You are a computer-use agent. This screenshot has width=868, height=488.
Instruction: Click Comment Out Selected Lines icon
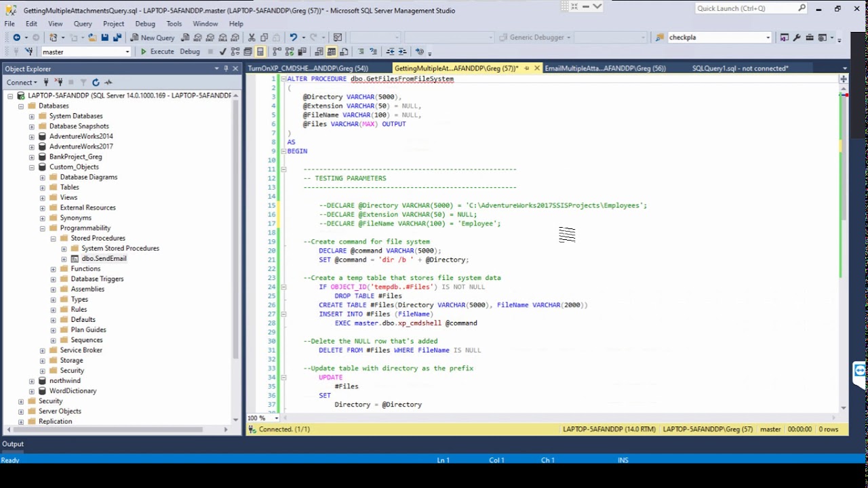pos(361,52)
